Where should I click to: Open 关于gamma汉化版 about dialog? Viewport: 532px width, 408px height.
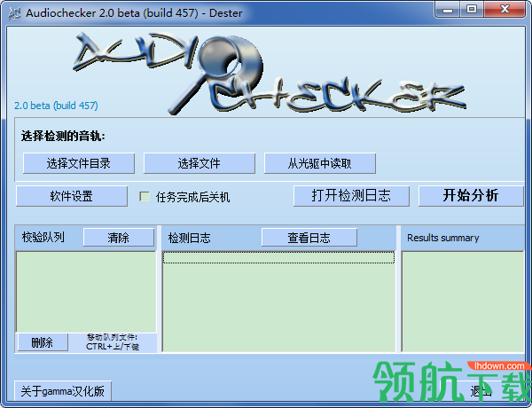coord(63,391)
